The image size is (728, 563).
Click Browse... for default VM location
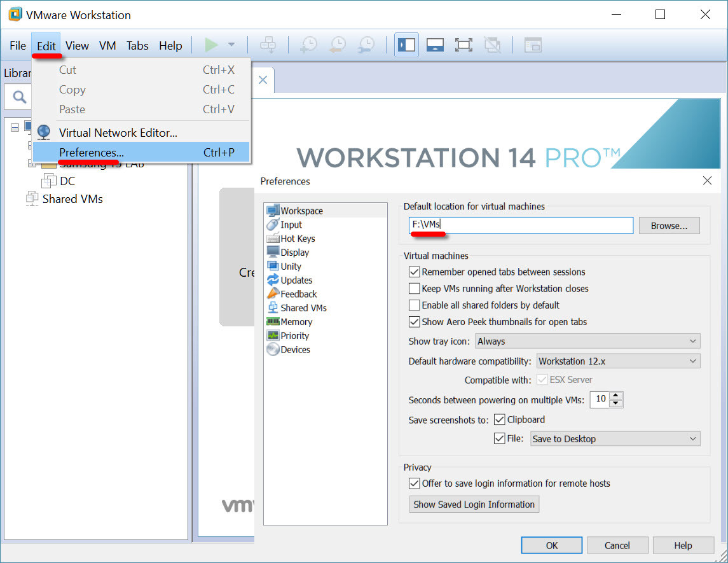tap(669, 226)
